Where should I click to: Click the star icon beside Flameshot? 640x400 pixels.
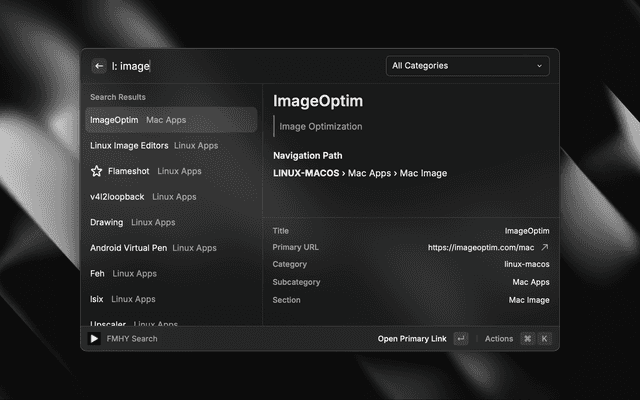[x=96, y=171]
